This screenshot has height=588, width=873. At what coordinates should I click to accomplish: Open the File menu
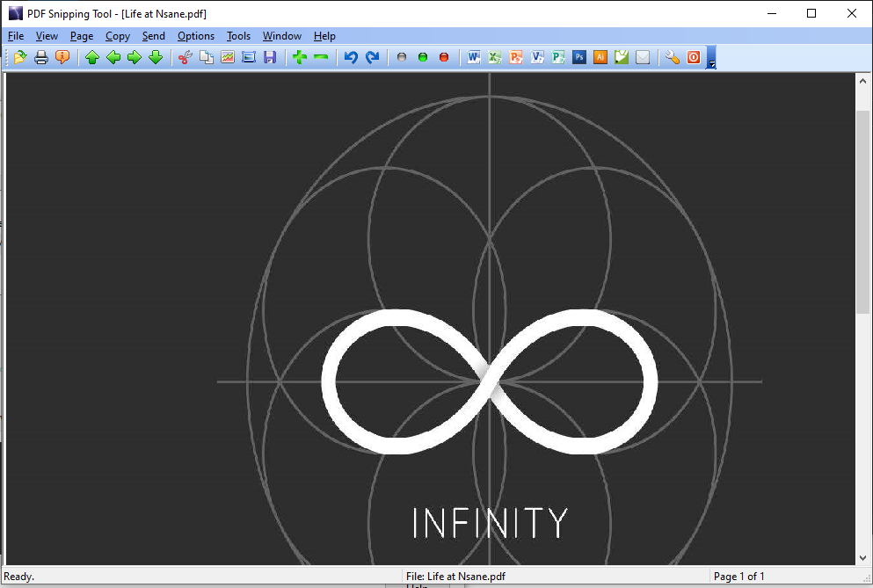click(16, 36)
